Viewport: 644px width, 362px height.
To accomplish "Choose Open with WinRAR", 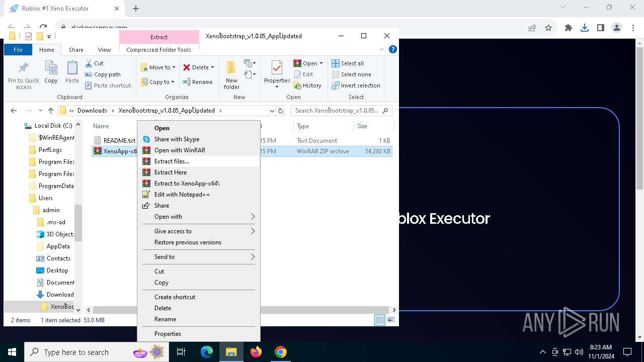I will click(x=199, y=150).
